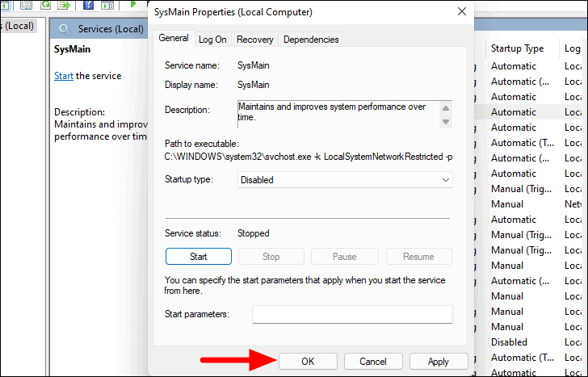Image resolution: width=588 pixels, height=377 pixels.
Task: Click the 'You can specify the start parameters' hint text
Action: coord(304,285)
